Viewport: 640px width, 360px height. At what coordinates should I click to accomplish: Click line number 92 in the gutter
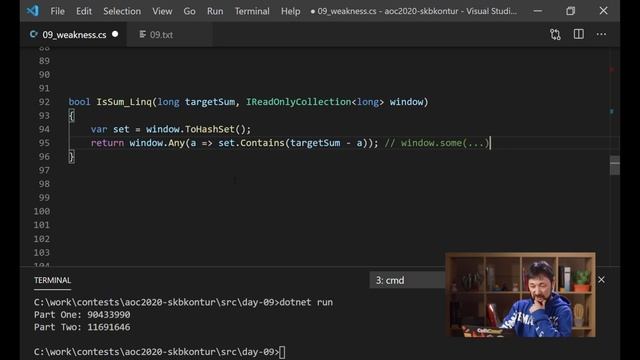pos(44,102)
